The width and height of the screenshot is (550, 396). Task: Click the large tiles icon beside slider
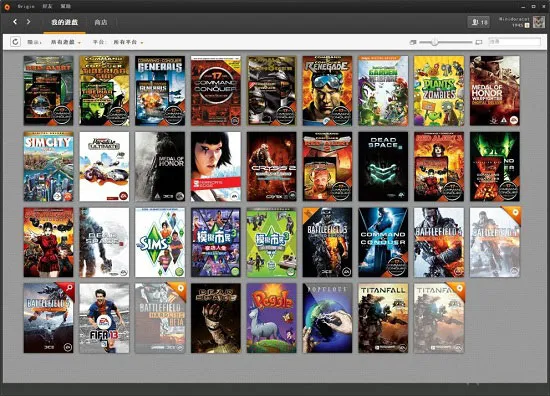pos(479,42)
